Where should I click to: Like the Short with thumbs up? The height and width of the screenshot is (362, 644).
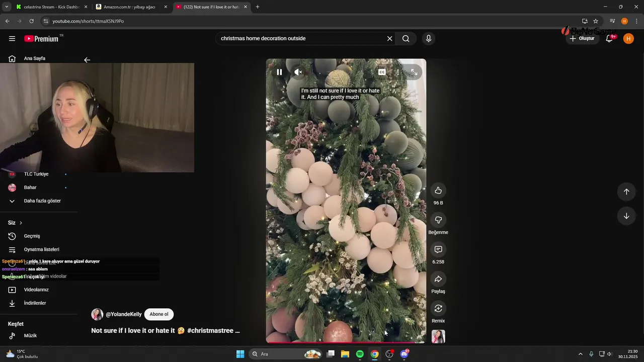click(438, 190)
